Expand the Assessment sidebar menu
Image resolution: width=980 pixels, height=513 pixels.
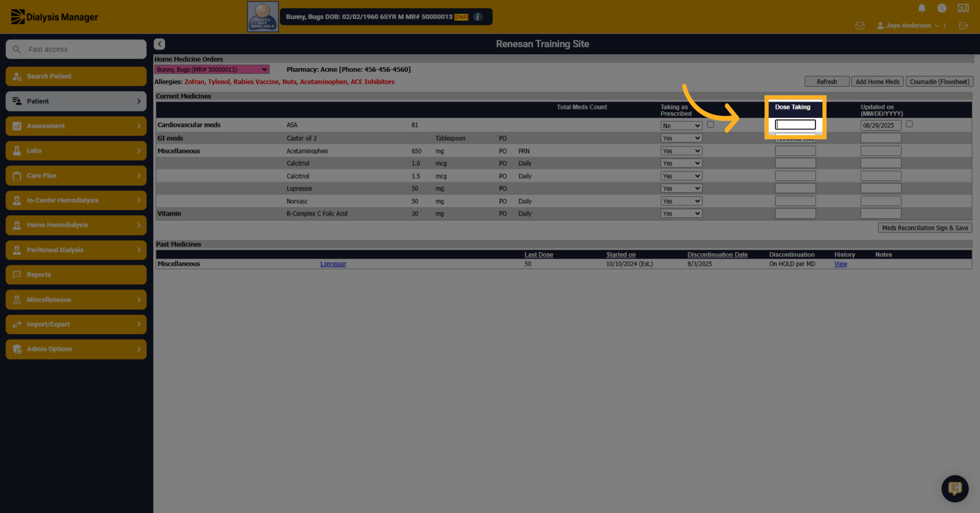click(x=76, y=126)
